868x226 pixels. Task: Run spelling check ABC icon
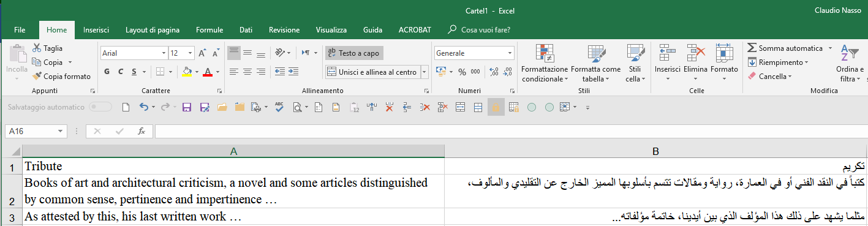point(279,107)
